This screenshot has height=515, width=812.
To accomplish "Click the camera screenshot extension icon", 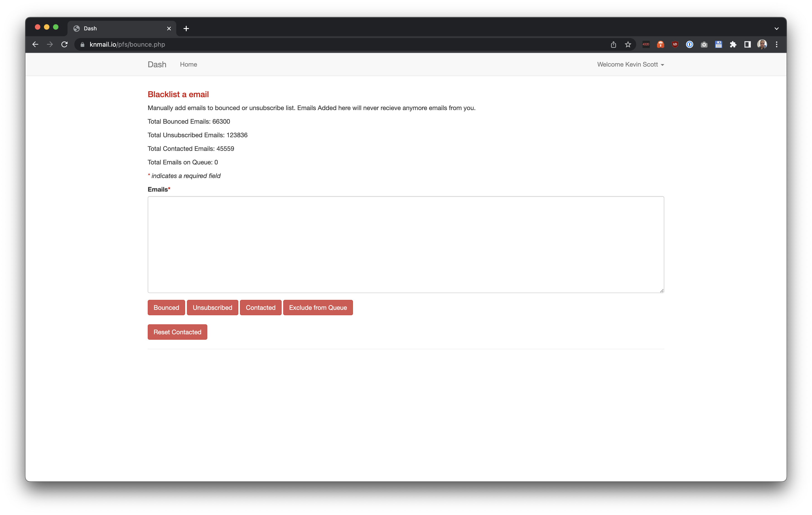I will click(x=704, y=44).
